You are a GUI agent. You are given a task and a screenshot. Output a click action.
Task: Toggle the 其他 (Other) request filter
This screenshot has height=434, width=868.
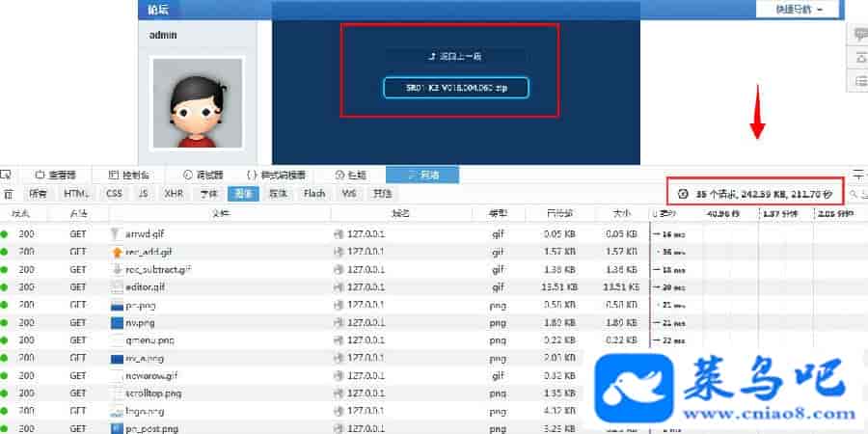(382, 194)
